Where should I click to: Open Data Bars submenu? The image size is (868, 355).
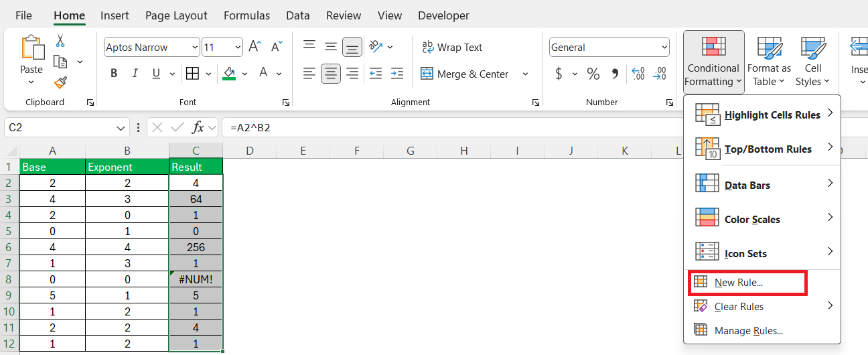(x=762, y=185)
